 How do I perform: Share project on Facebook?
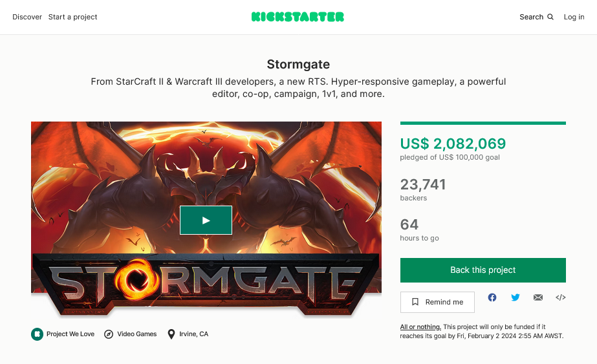(x=492, y=297)
